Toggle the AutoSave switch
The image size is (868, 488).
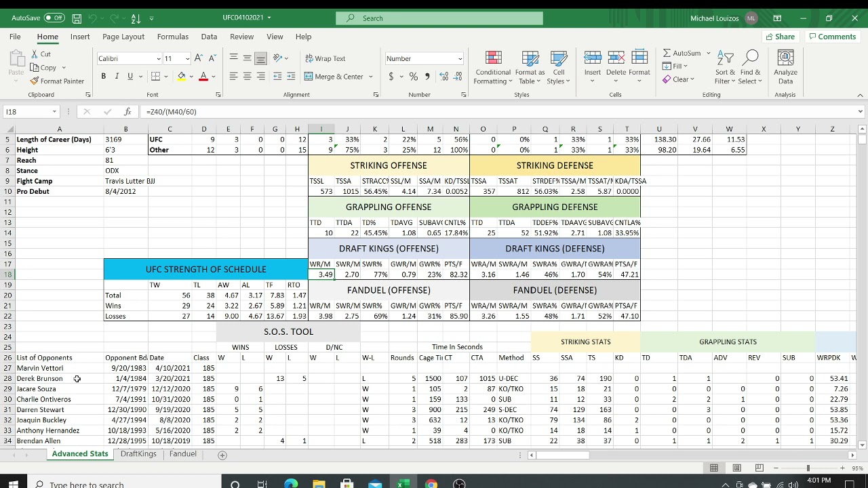point(54,18)
